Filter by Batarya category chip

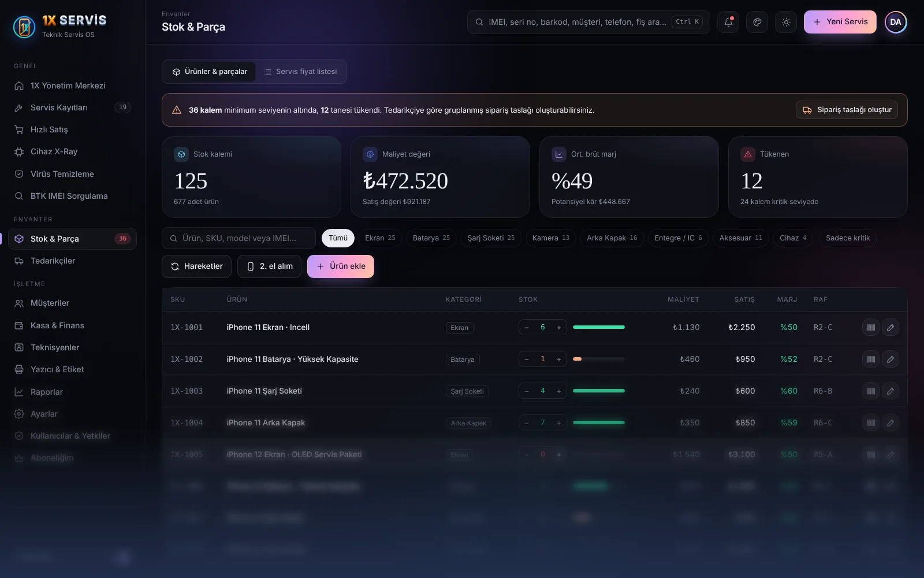(431, 238)
